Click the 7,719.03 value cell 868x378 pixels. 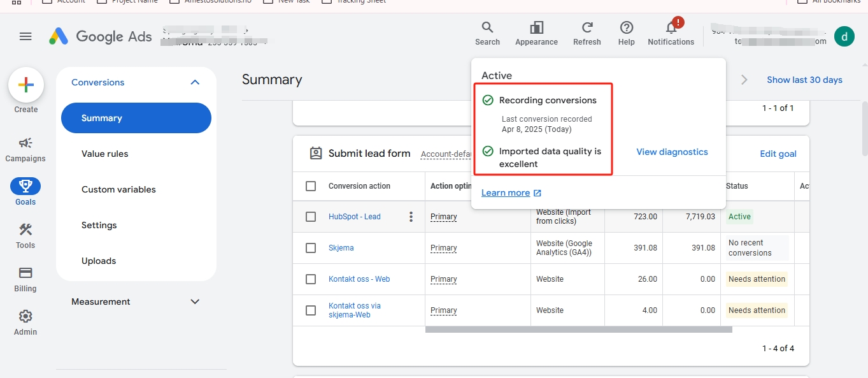pos(700,217)
